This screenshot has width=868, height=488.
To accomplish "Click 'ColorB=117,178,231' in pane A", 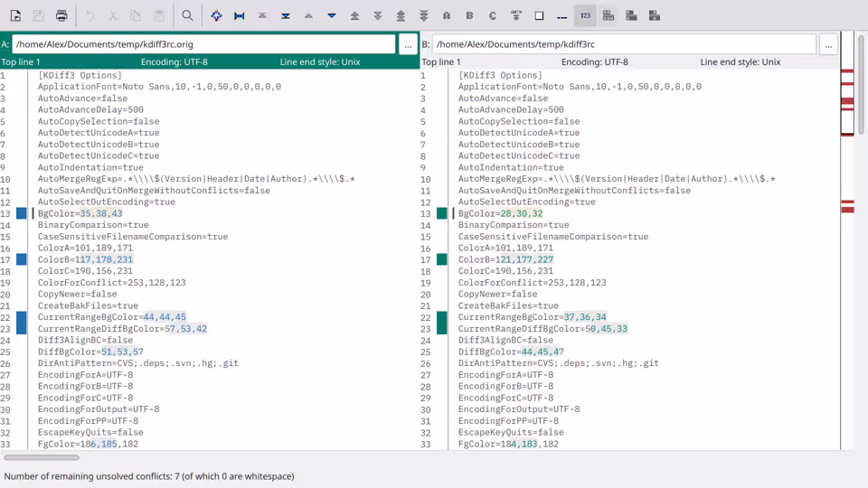I will click(85, 259).
